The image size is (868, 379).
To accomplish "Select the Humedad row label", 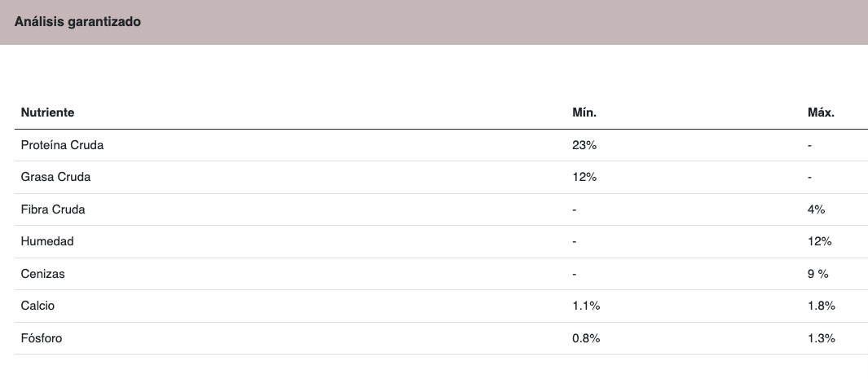I will point(47,241).
